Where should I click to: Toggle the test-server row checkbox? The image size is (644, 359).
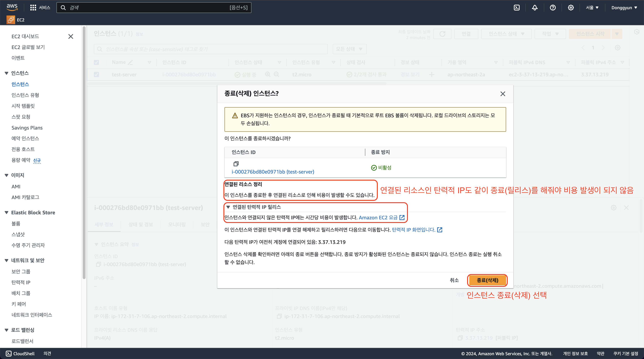click(96, 75)
